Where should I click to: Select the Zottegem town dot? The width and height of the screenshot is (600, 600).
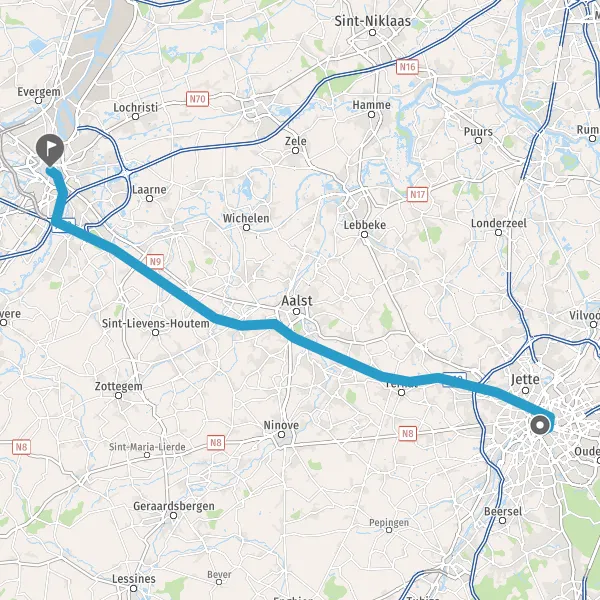coord(119,395)
